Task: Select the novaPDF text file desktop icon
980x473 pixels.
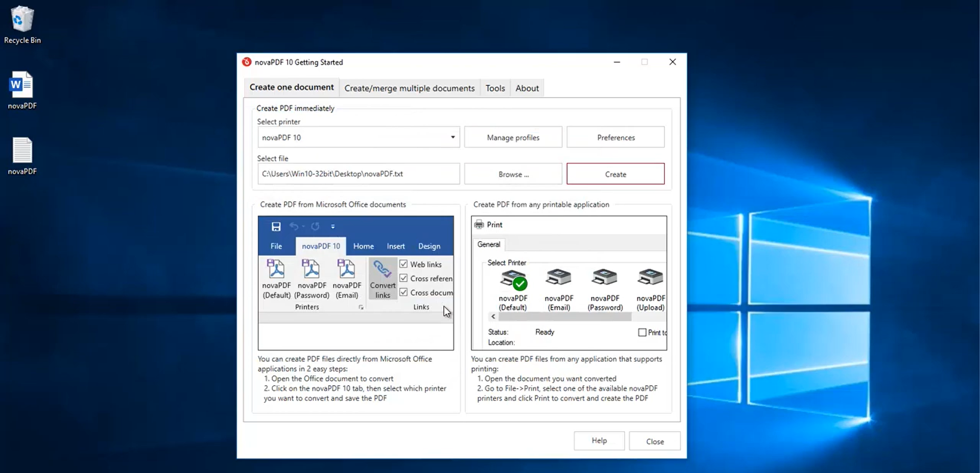Action: coord(22,156)
